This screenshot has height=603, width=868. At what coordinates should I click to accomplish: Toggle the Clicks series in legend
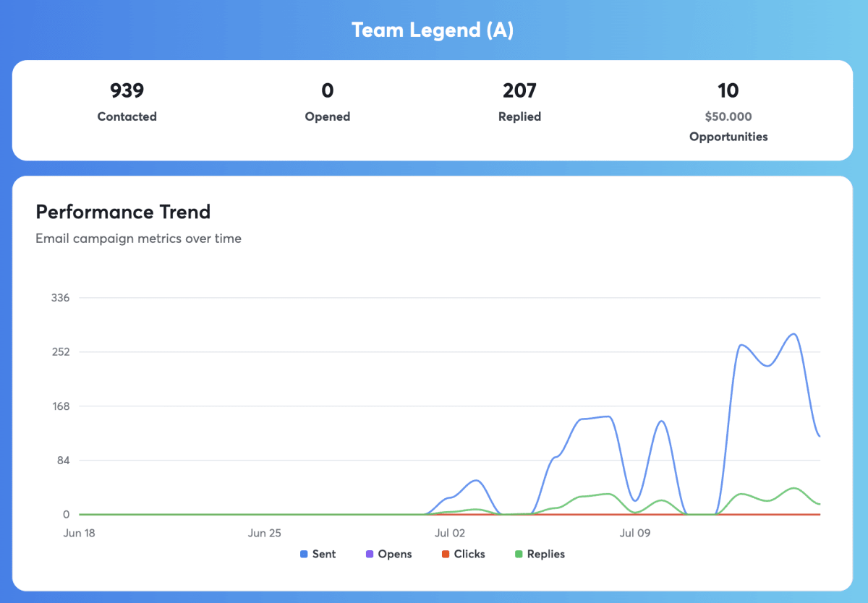point(463,554)
